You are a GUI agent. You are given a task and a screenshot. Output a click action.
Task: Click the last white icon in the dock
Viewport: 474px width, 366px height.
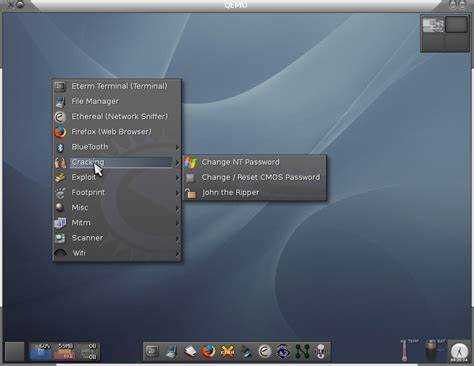click(320, 352)
